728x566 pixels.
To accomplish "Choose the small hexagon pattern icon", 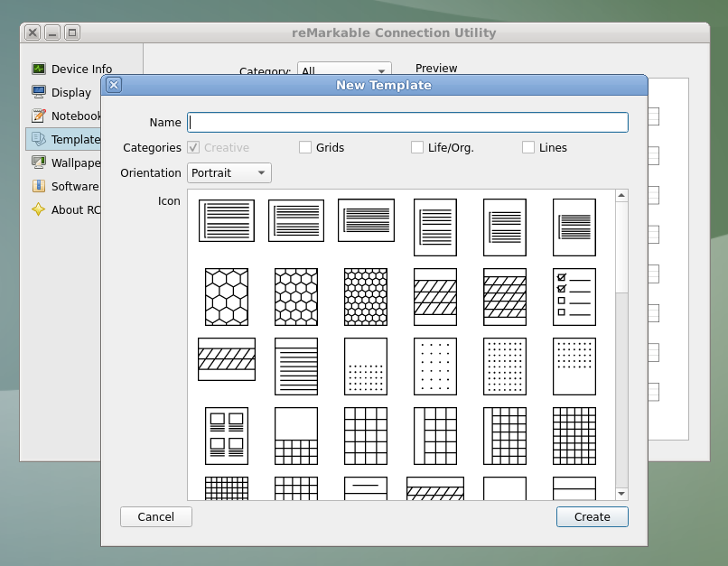I will (x=366, y=297).
